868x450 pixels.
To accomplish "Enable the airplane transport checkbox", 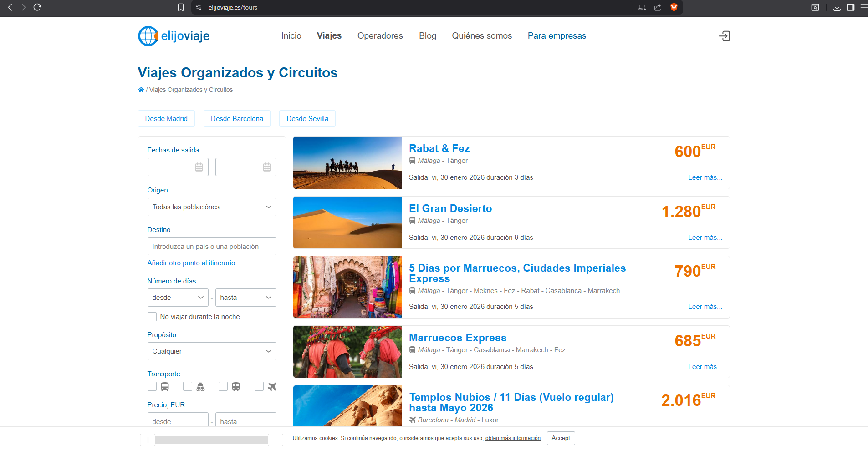I will pyautogui.click(x=259, y=386).
